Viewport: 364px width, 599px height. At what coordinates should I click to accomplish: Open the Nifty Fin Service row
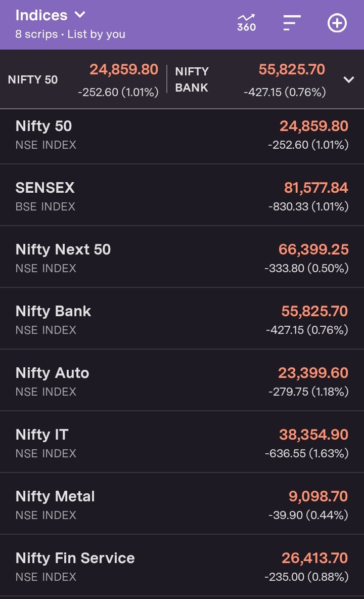pos(182,566)
